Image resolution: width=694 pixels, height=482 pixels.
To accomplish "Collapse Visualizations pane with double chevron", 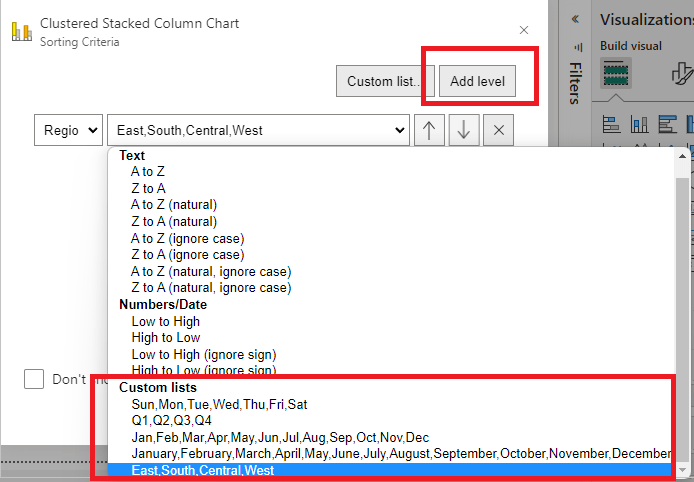I will pyautogui.click(x=575, y=19).
